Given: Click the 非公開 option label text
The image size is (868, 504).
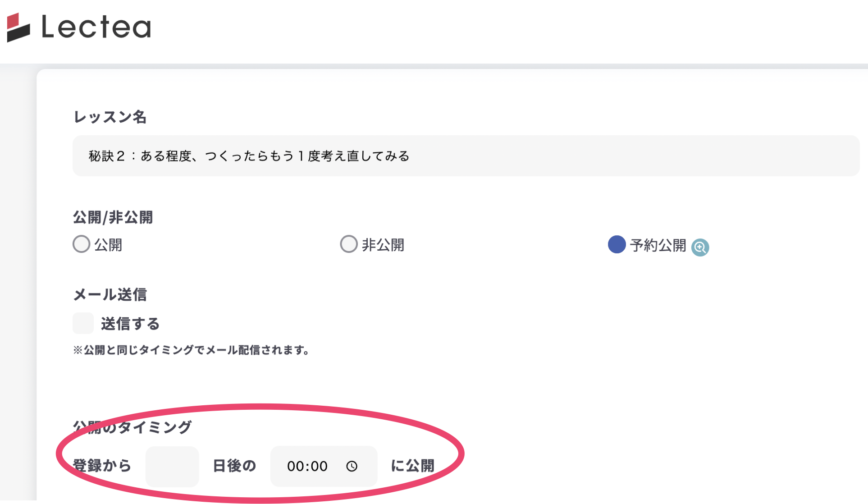Looking at the screenshot, I should click(x=383, y=245).
